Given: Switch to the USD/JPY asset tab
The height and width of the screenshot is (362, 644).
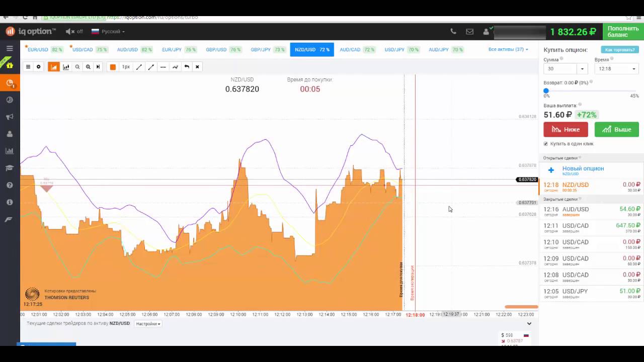Looking at the screenshot, I should click(401, 50).
